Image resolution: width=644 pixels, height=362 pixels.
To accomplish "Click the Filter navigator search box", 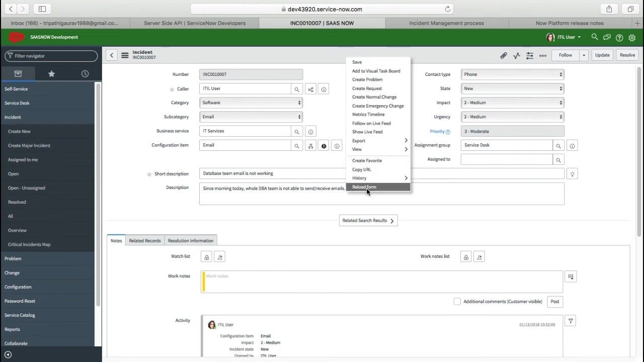I will (51, 56).
